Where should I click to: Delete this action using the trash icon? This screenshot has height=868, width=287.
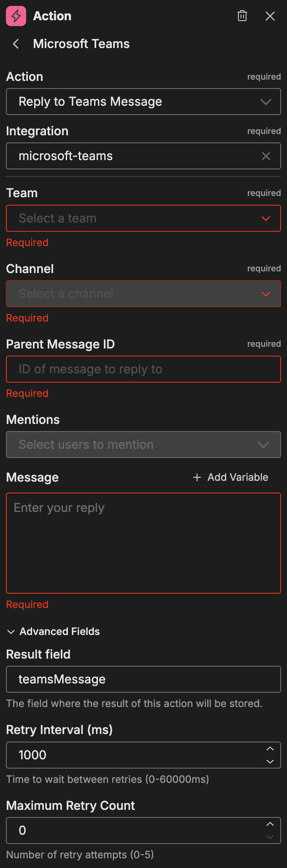point(242,16)
